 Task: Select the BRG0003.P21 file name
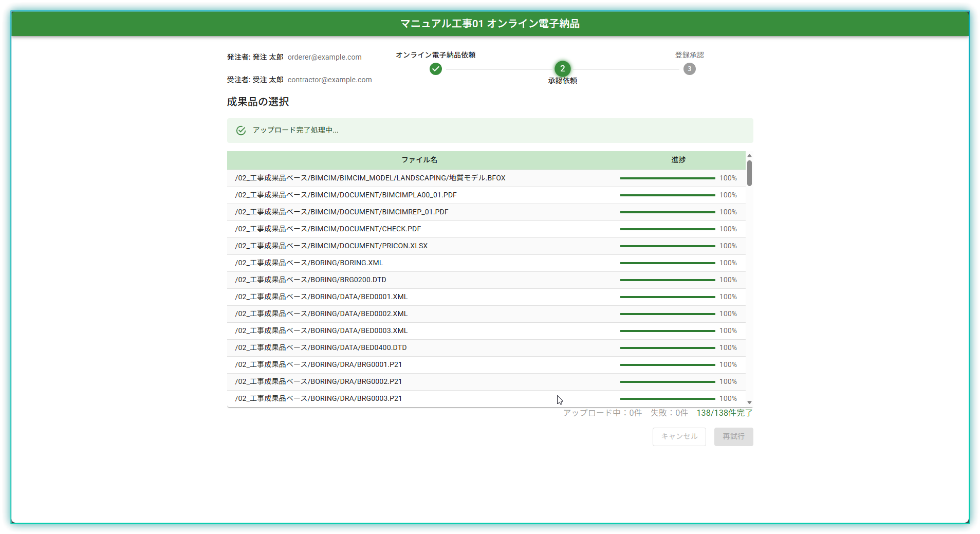click(319, 399)
